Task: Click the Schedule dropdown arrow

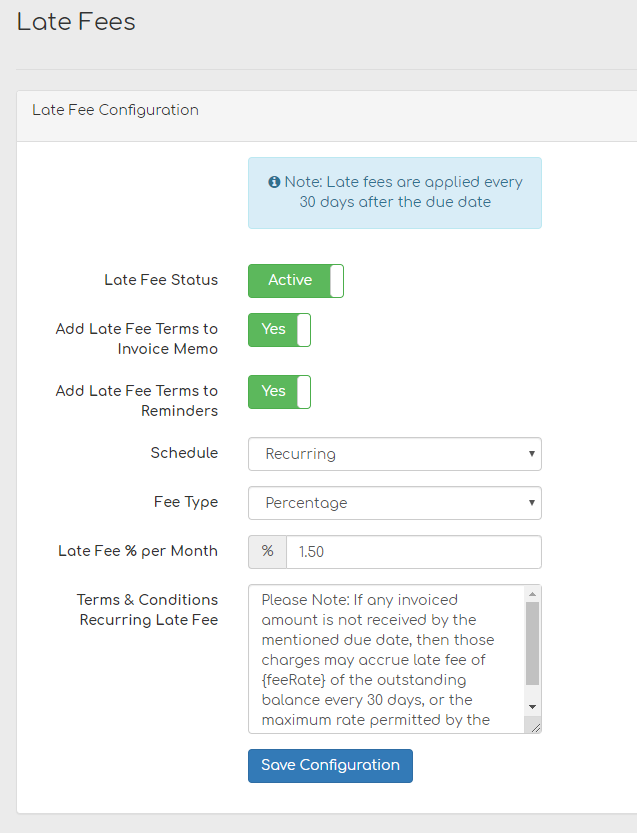Action: pos(531,454)
